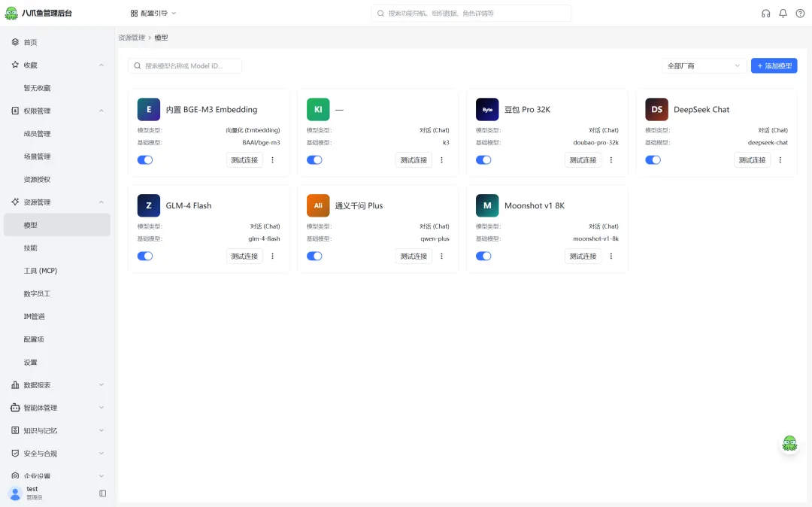Open more options for BGE-M3 Embedding card
The width and height of the screenshot is (812, 507).
pos(272,160)
